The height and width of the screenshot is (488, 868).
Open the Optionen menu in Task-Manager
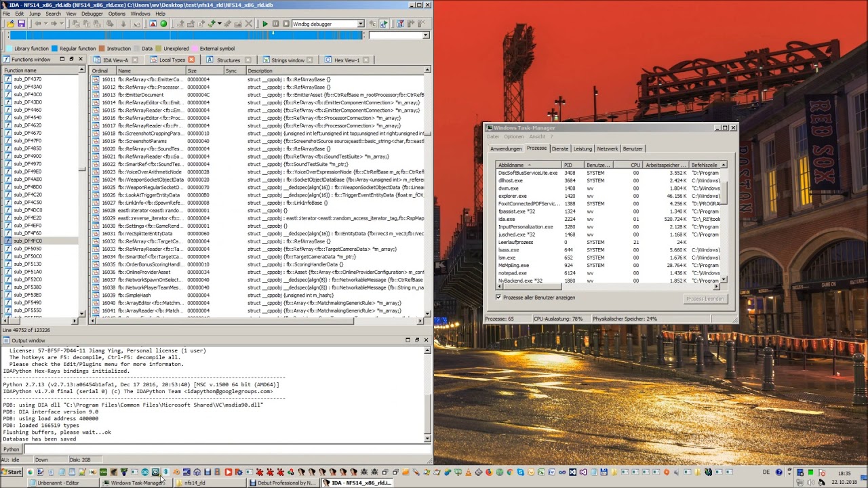(513, 137)
